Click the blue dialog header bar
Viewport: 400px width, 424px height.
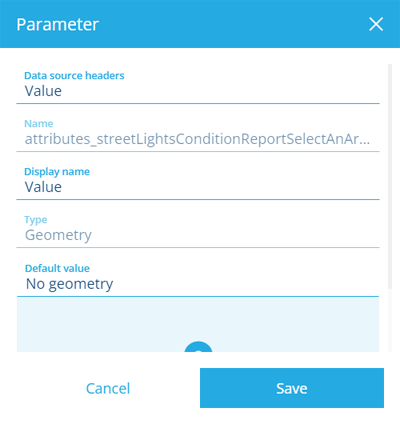coord(200,24)
